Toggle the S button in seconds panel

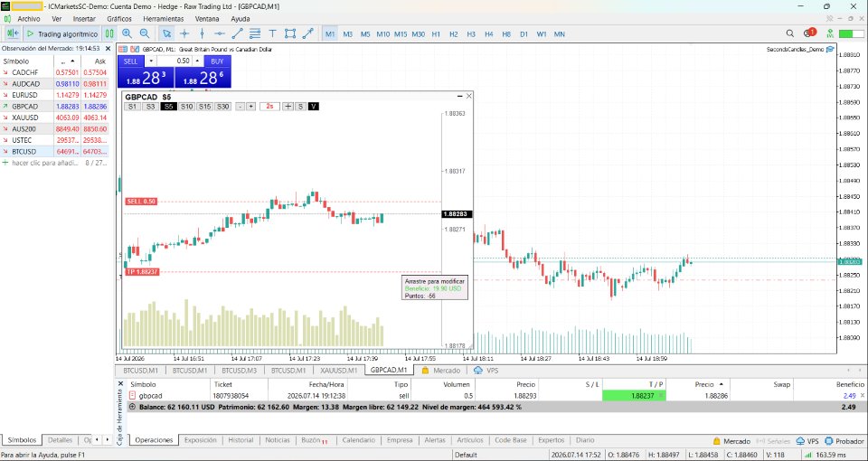(300, 107)
